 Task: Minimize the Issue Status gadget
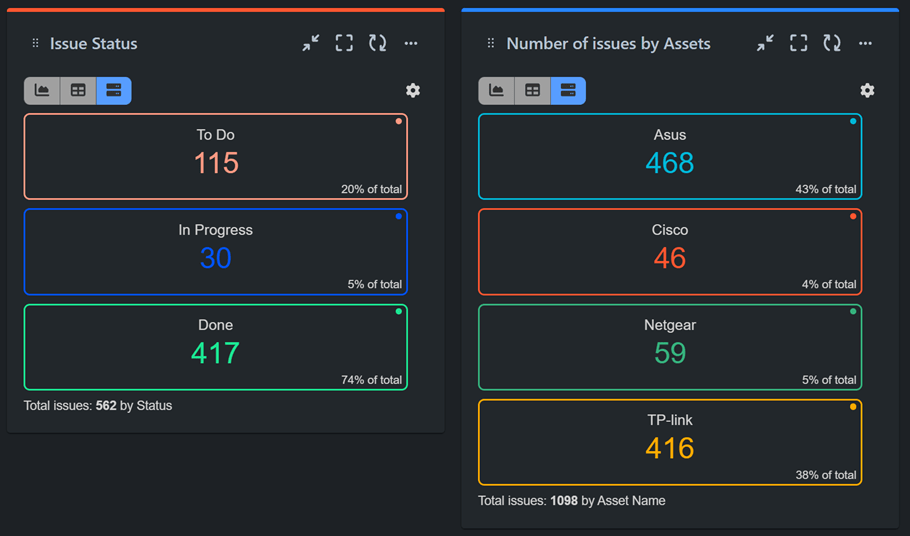pos(311,43)
